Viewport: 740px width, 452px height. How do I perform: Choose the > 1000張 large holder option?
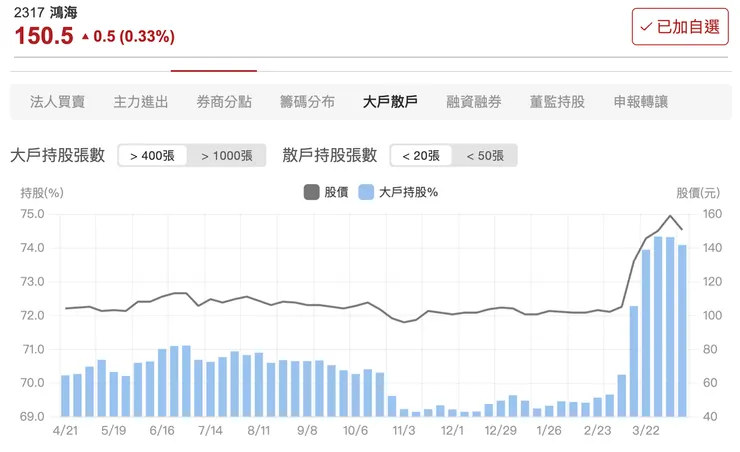[x=226, y=156]
